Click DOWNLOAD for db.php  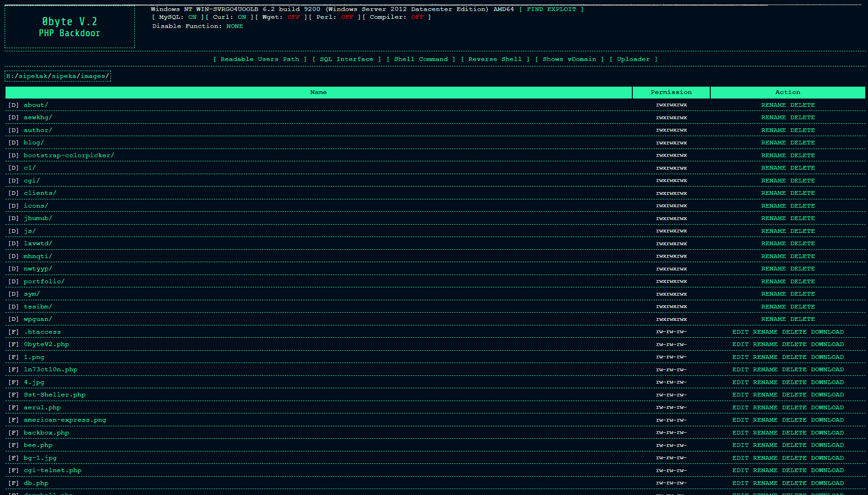tap(827, 483)
